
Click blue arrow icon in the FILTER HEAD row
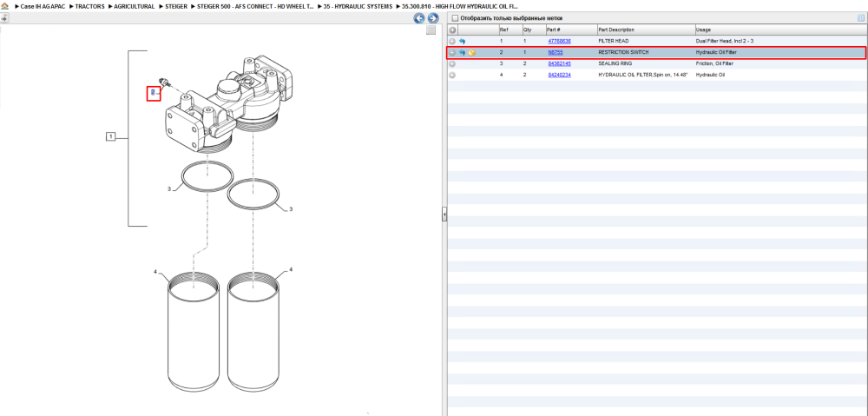point(462,42)
